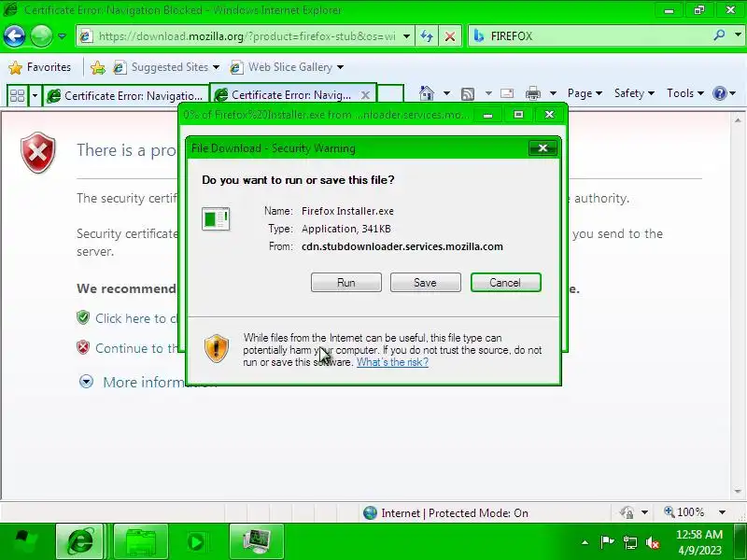The width and height of the screenshot is (747, 560).
Task: Click the Home icon
Action: (x=427, y=93)
